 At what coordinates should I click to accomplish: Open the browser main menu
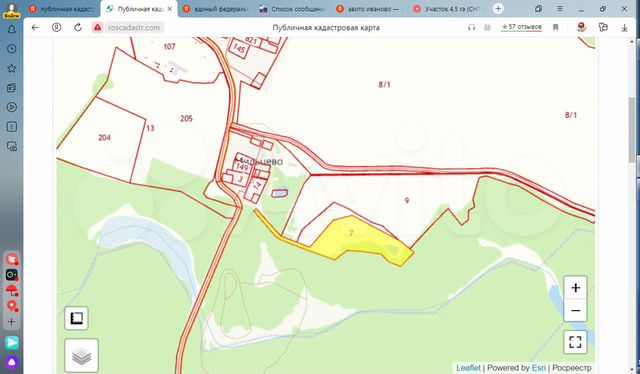pyautogui.click(x=560, y=9)
